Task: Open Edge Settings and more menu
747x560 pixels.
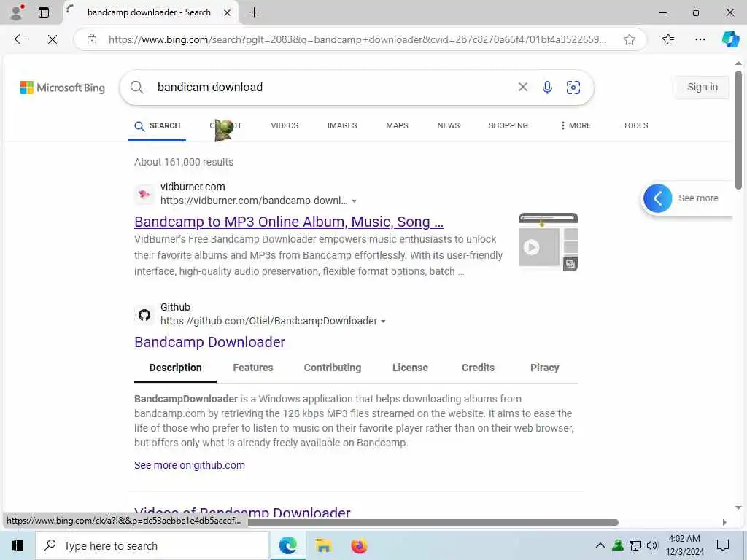Action: pyautogui.click(x=700, y=39)
